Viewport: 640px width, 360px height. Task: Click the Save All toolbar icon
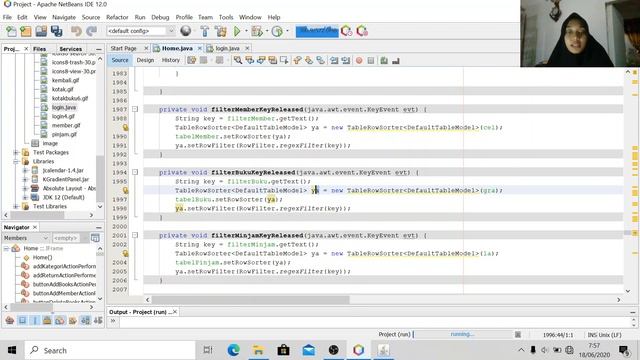coord(56,31)
